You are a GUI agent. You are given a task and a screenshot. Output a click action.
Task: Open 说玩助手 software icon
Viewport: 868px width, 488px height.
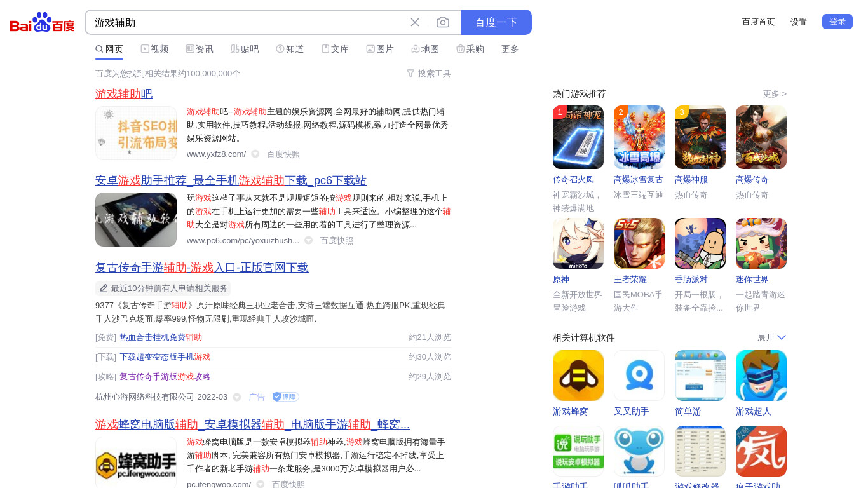[x=578, y=451]
